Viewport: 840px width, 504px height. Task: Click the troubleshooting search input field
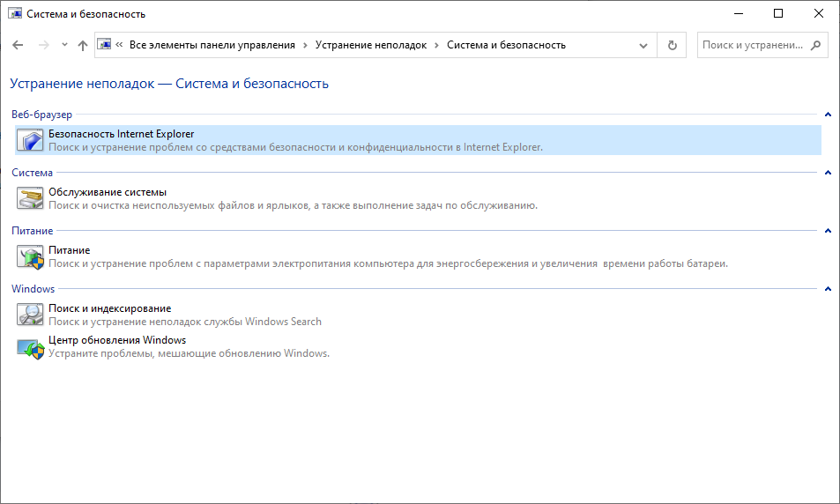(x=754, y=45)
